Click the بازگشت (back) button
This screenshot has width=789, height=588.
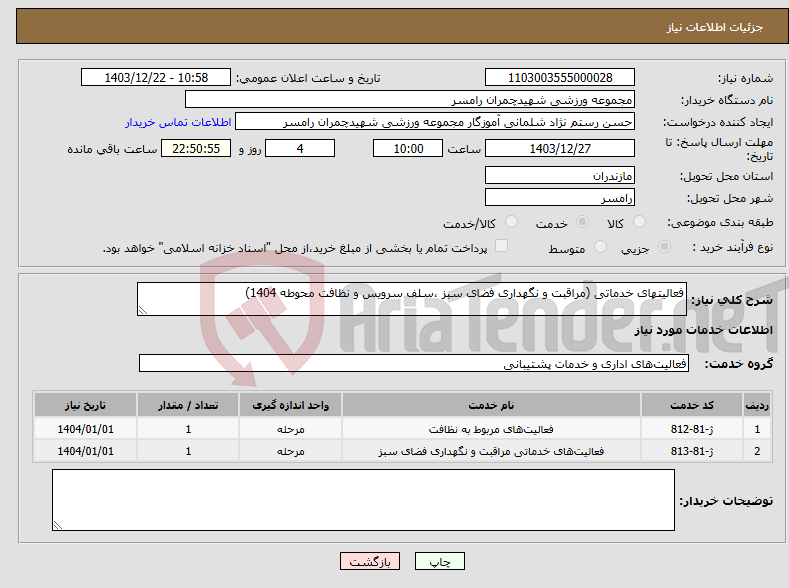coord(370,561)
